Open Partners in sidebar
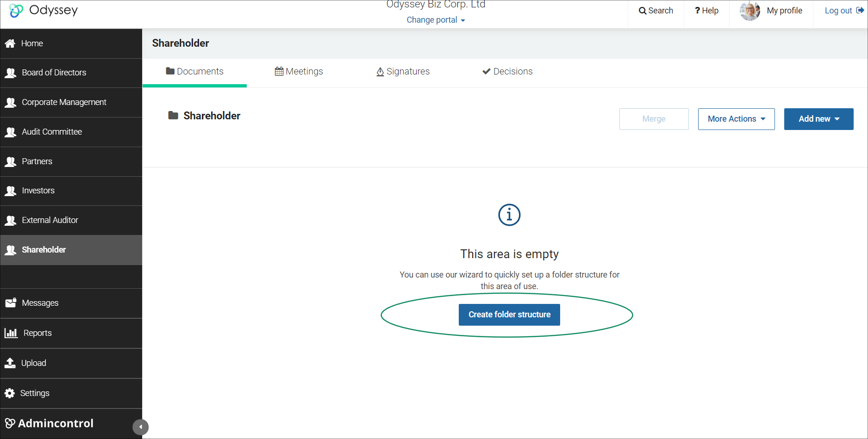This screenshot has height=439, width=868. tap(71, 161)
